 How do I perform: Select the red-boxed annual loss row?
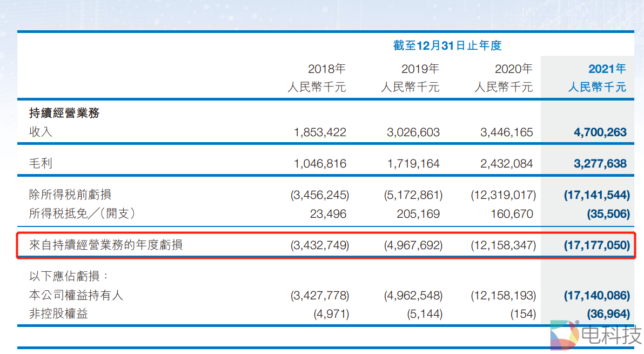click(x=324, y=244)
